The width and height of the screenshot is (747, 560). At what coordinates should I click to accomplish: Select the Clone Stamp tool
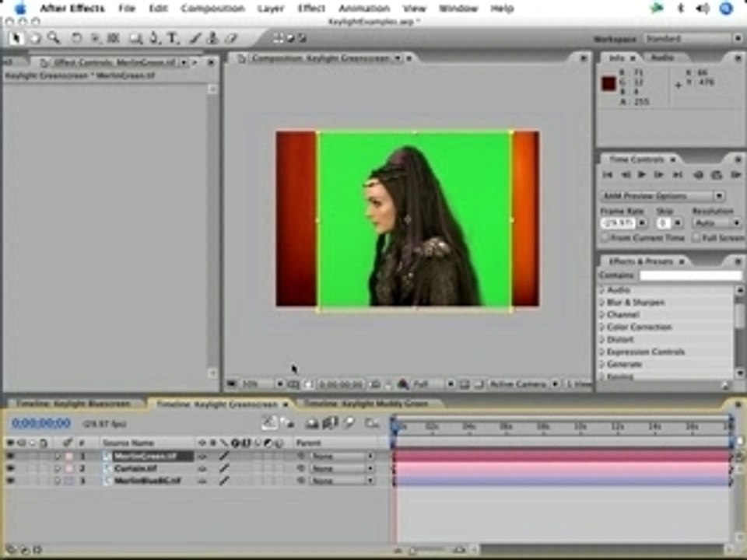click(213, 38)
